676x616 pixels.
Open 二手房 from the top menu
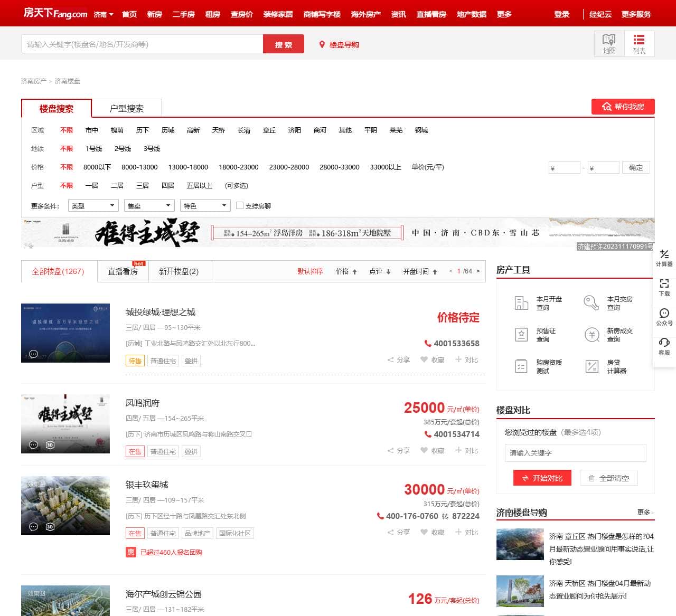pos(183,14)
